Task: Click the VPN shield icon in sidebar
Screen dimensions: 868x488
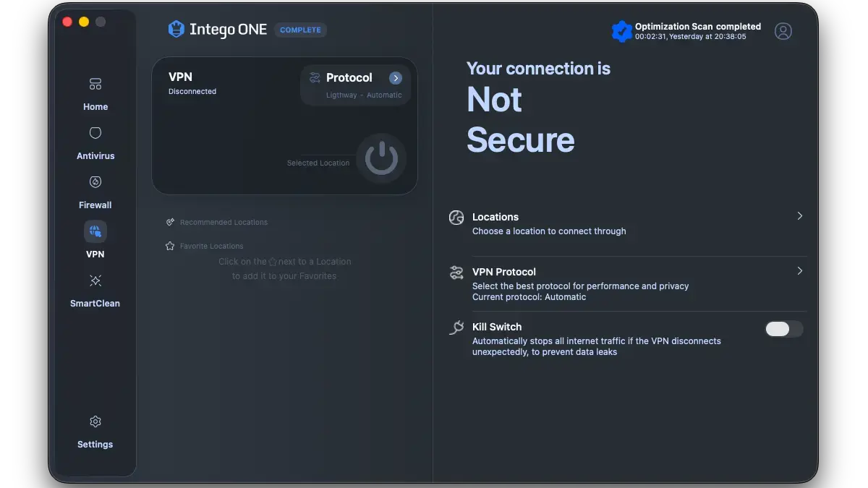Action: 95,231
